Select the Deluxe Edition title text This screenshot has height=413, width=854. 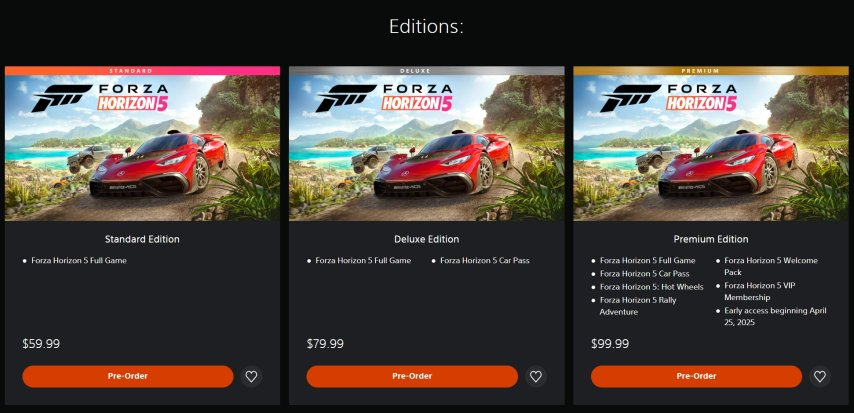(x=426, y=239)
